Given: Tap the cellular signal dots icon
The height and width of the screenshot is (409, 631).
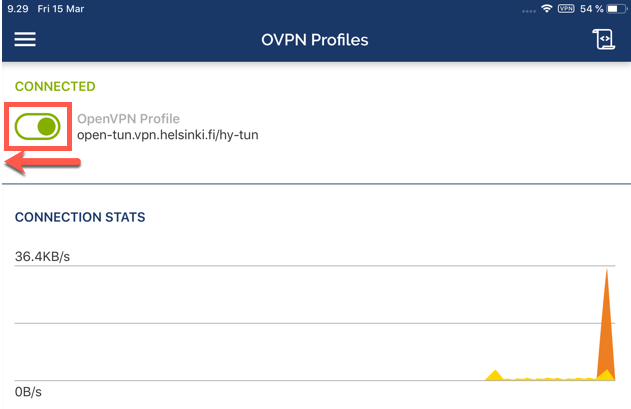Looking at the screenshot, I should click(529, 11).
